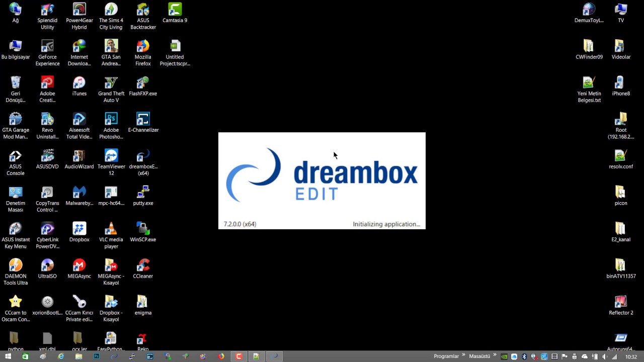The image size is (644, 362).
Task: Open the volume tray icon
Action: pos(604,356)
